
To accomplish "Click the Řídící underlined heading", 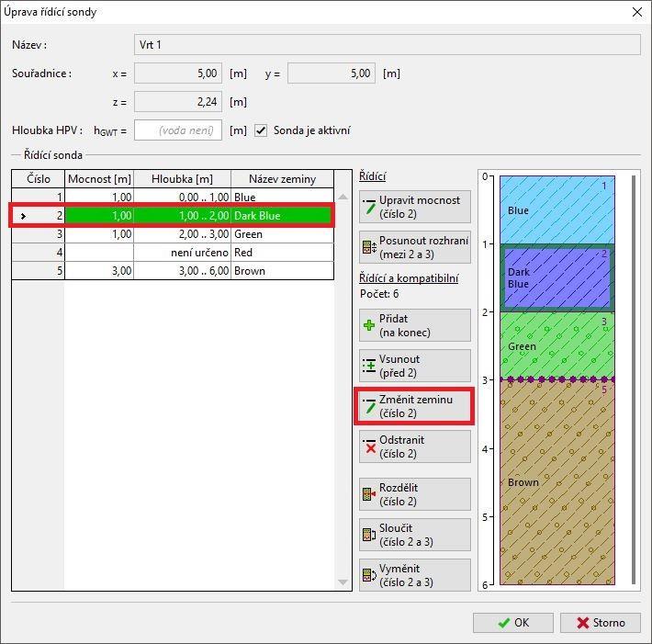I will [373, 176].
